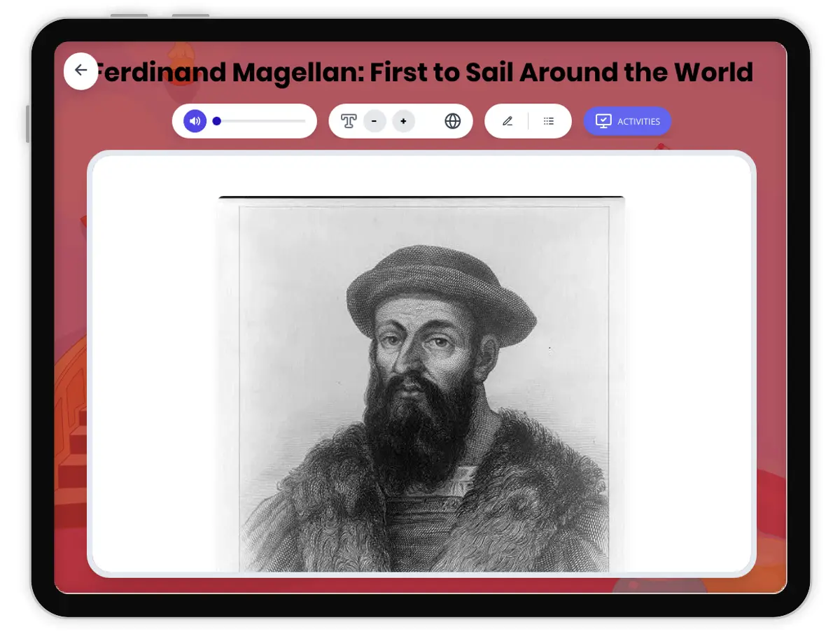Open the language selection options
Image resolution: width=840 pixels, height=634 pixels.
[453, 120]
